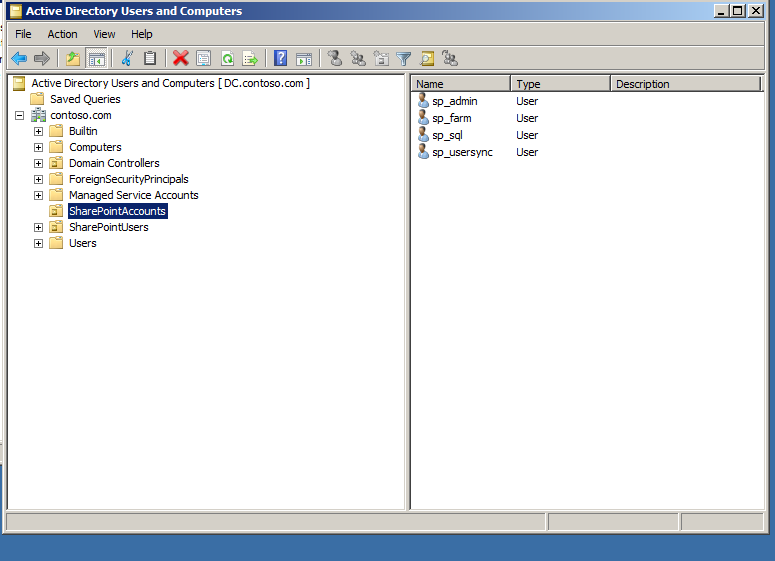Click the Paste clipboard icon
The image size is (775, 561).
coord(150,58)
